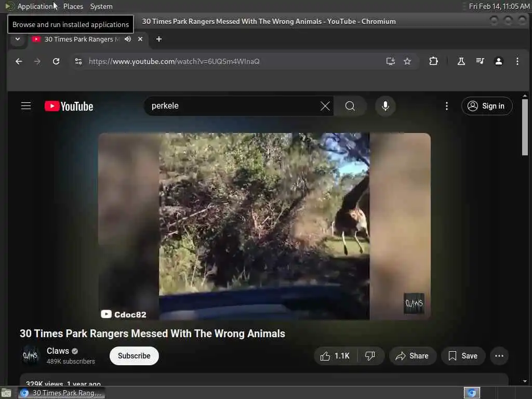Click Sign in button
532x399 pixels.
(x=486, y=106)
